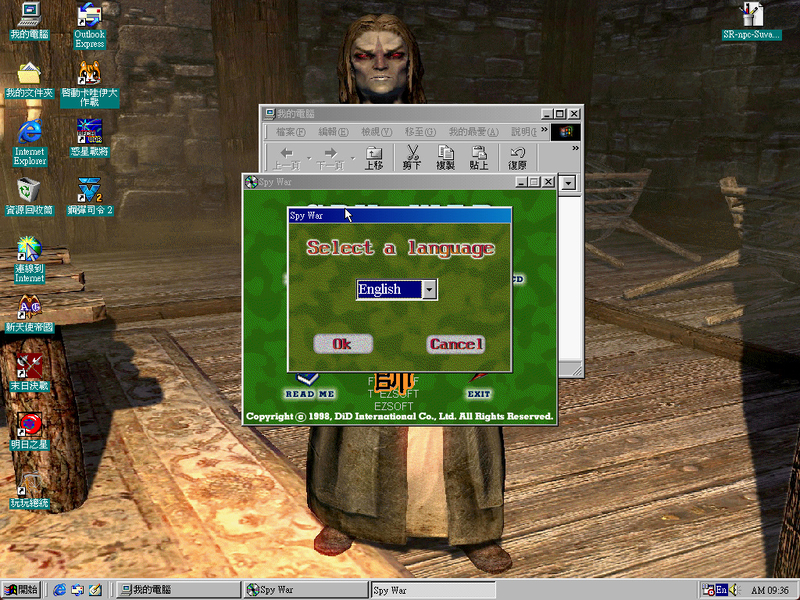
Task: Open the 編輯(E) menu
Action: coord(333,132)
